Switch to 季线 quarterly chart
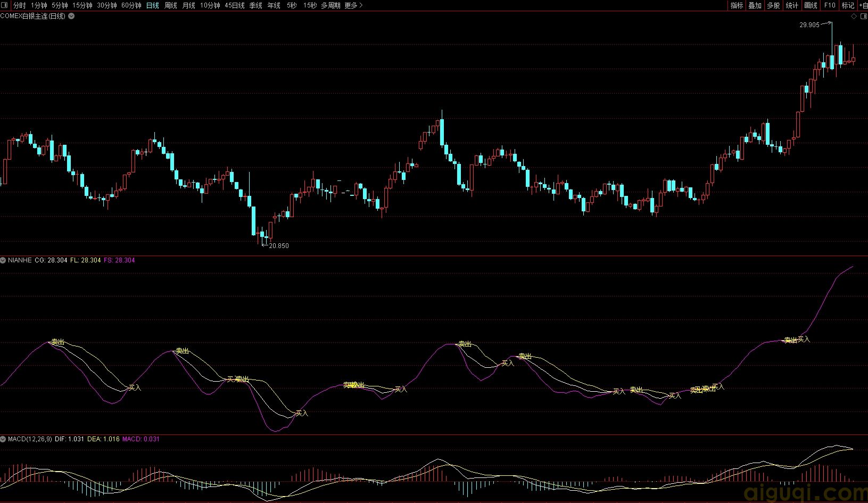The image size is (868, 503). coord(255,5)
